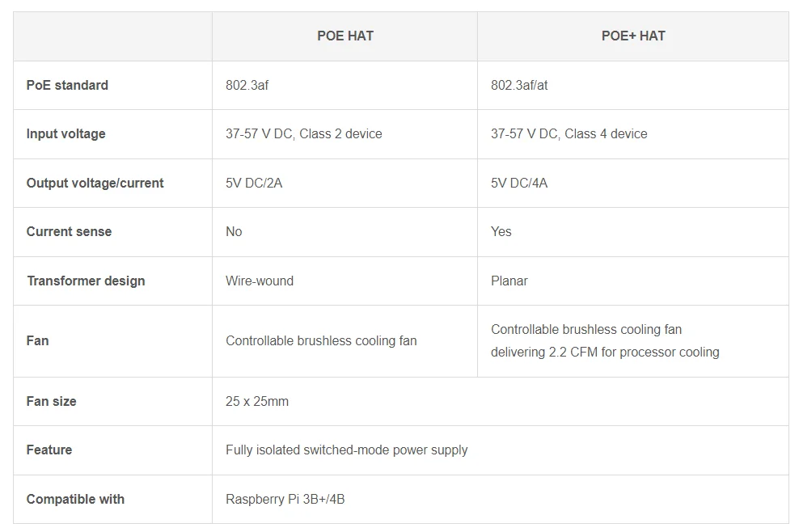Screen dimensions: 799x532
Task: Select the Transformer design row label
Action: coord(86,281)
